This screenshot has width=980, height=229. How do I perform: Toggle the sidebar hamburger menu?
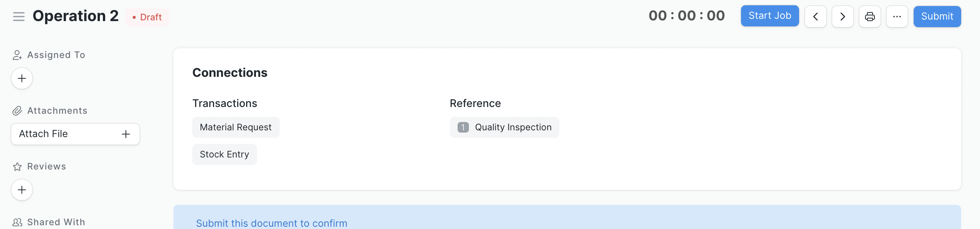point(18,17)
